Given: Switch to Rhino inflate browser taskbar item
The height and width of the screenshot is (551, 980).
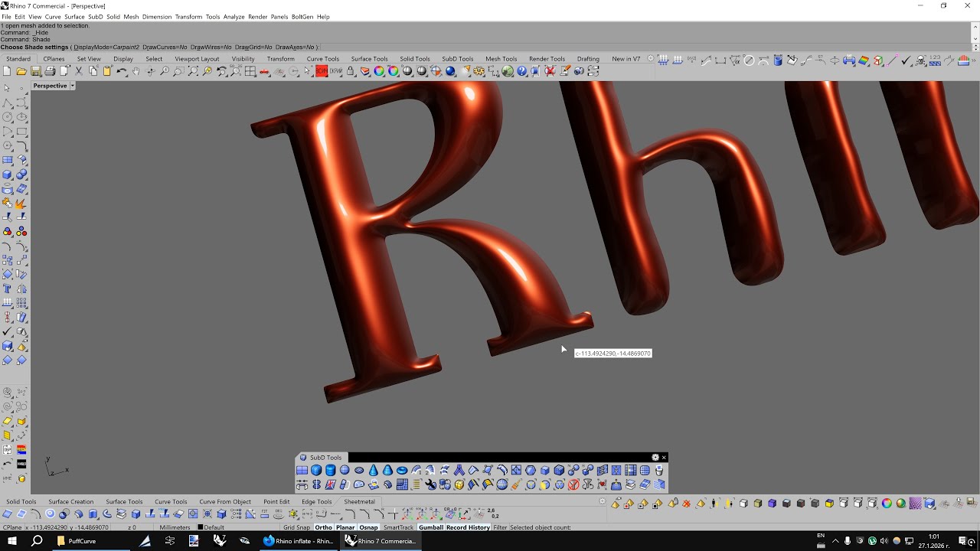Looking at the screenshot, I should point(299,541).
